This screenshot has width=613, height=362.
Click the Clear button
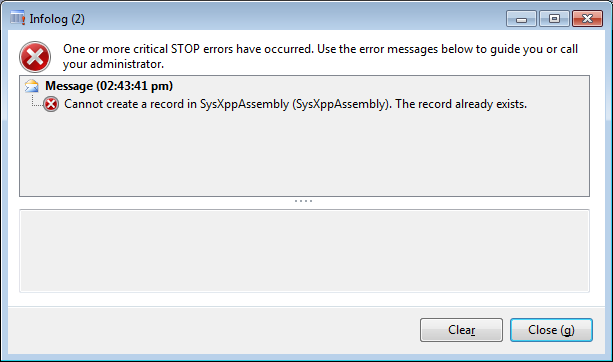coord(461,330)
